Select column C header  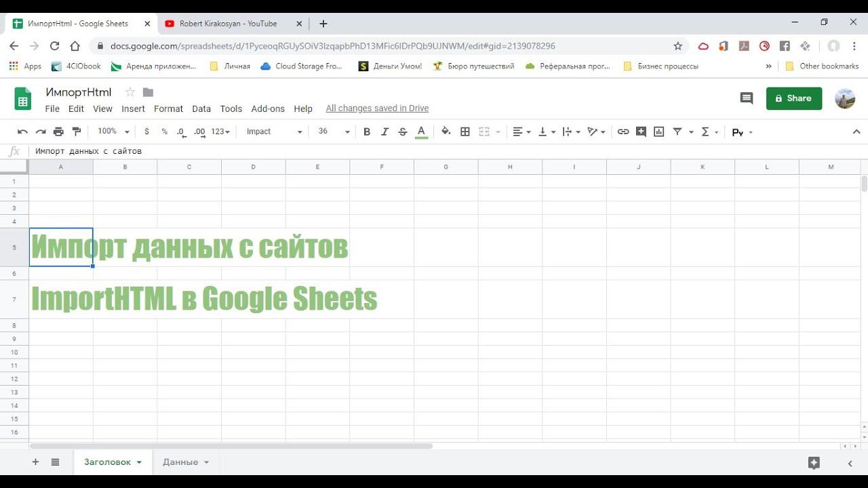pyautogui.click(x=189, y=167)
